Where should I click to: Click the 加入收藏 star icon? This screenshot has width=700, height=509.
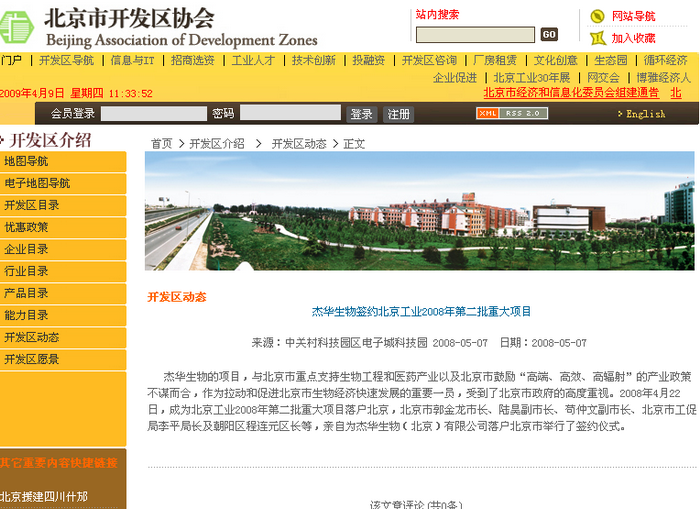coord(597,38)
